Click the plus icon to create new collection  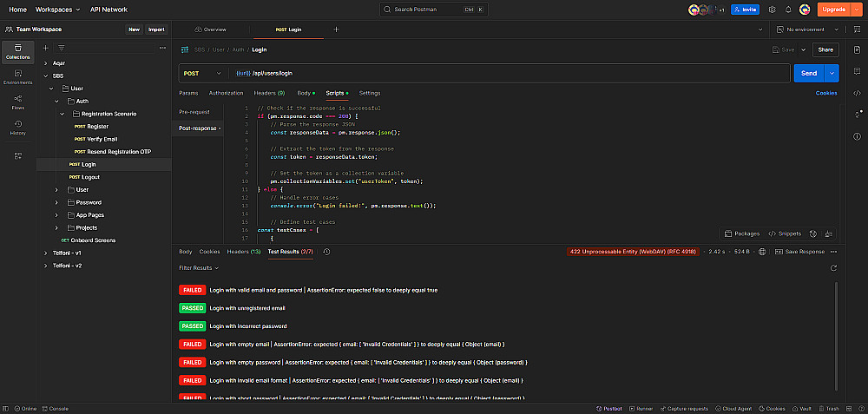[x=46, y=48]
